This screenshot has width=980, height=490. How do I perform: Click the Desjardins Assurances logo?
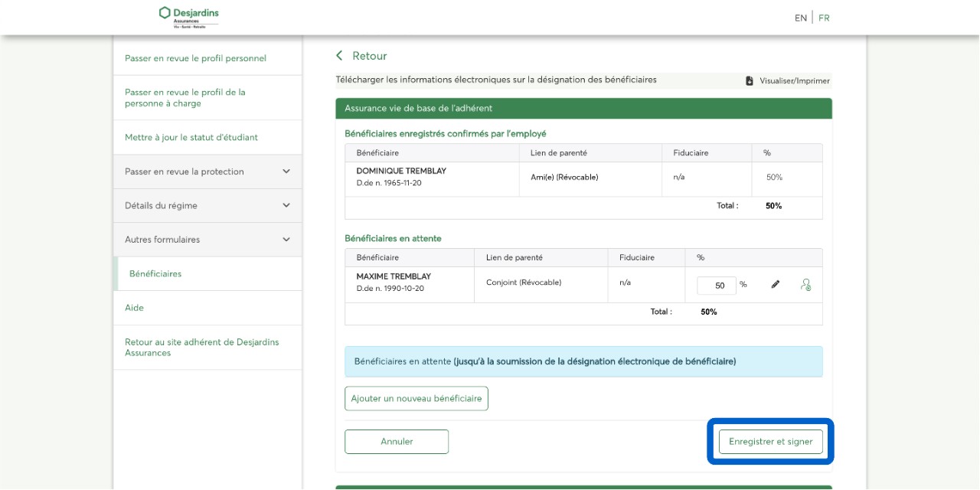[188, 17]
